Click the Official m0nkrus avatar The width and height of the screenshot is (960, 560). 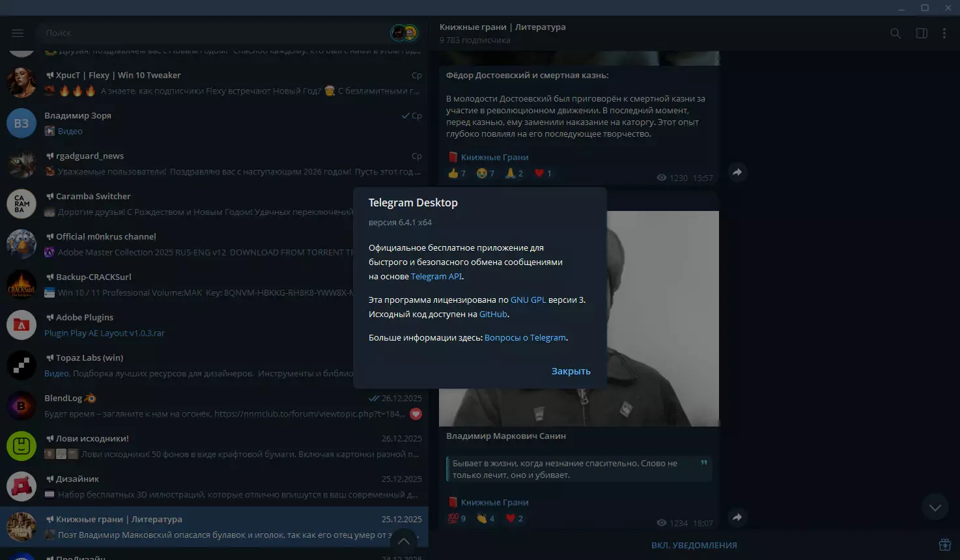click(21, 244)
